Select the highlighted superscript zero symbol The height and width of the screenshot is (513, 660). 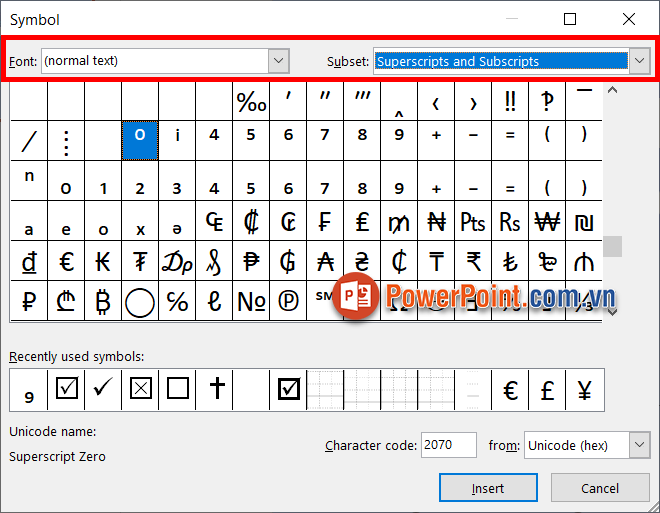click(x=140, y=141)
